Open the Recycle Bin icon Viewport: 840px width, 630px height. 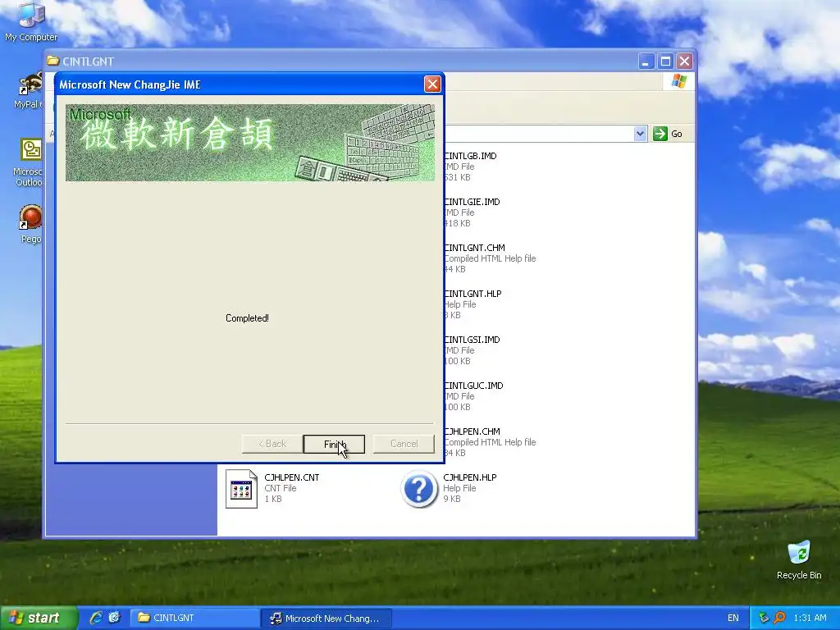798,559
